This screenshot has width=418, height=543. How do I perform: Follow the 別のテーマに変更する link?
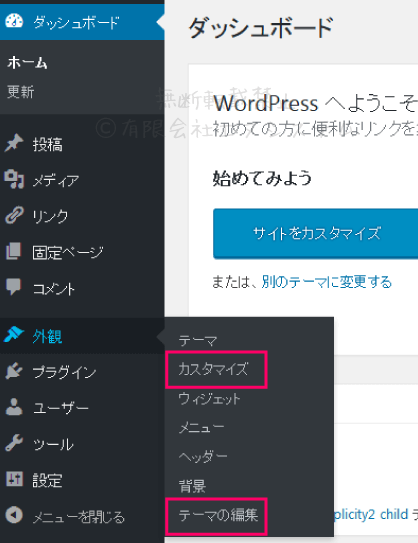click(327, 282)
